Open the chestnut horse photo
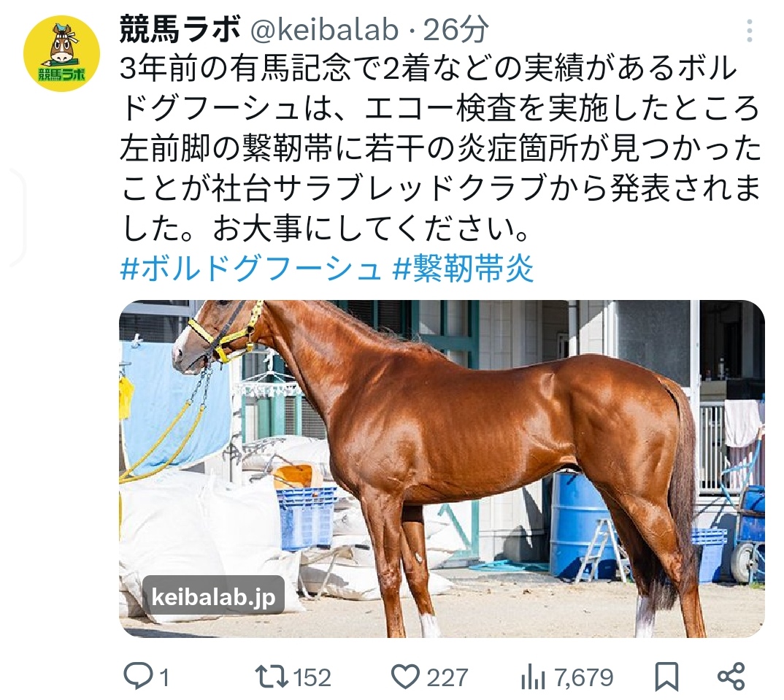The width and height of the screenshot is (784, 700). [x=442, y=469]
